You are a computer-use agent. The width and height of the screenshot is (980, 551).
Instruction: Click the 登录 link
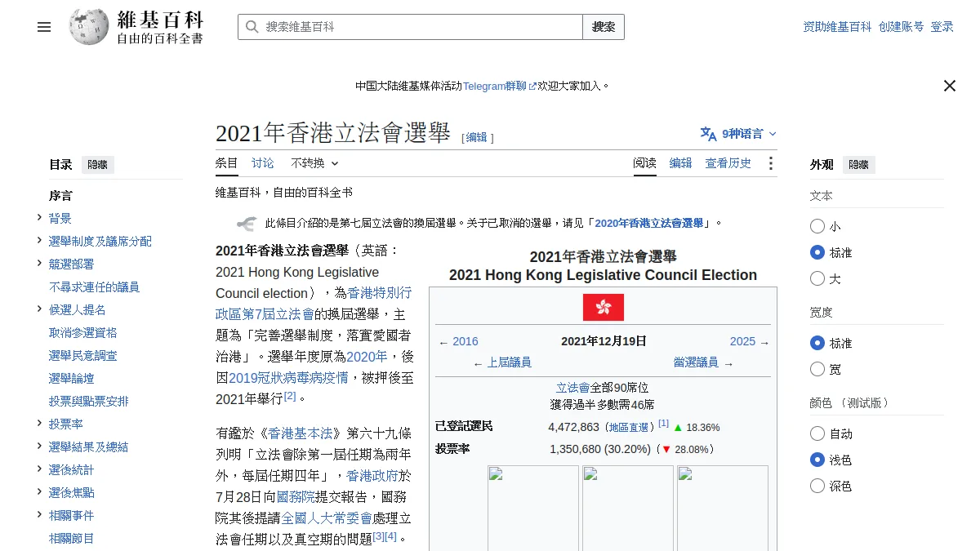point(942,27)
